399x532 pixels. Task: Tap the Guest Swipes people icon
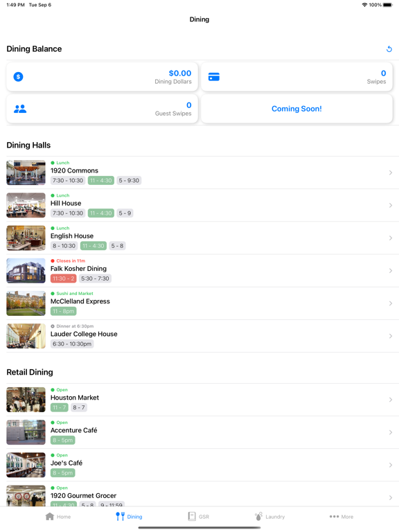[20, 109]
